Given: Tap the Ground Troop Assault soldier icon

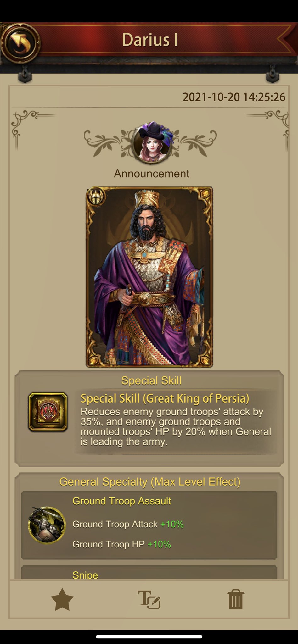Looking at the screenshot, I should click(47, 525).
